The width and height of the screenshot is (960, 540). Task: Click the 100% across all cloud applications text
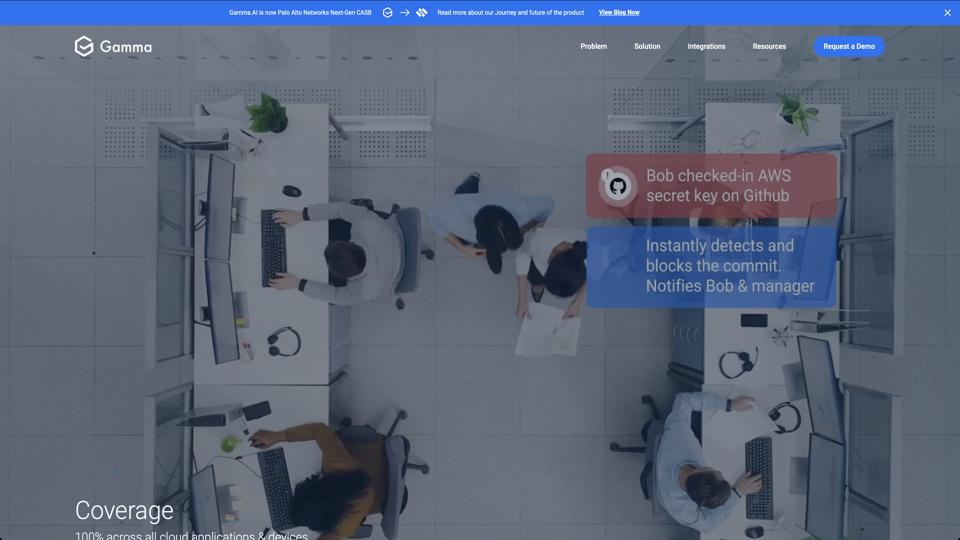point(191,535)
